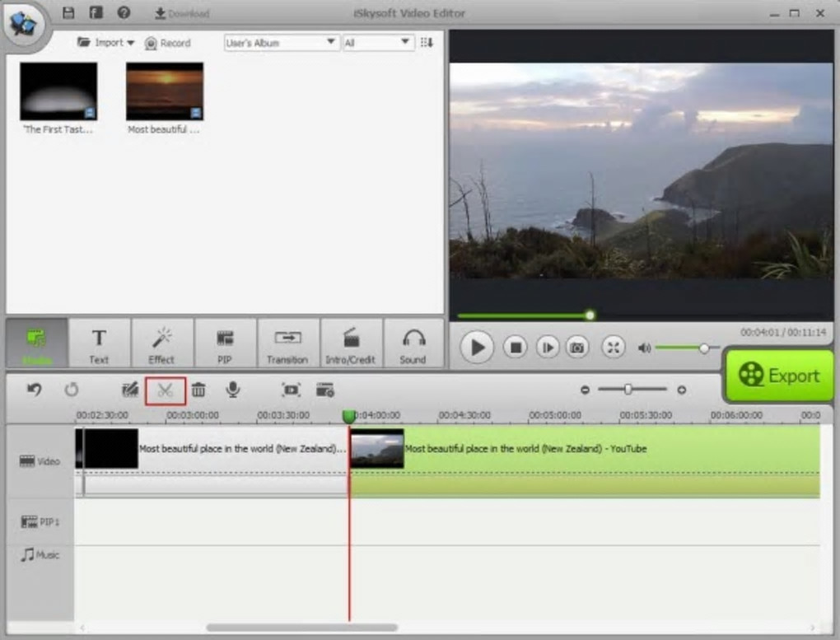
Task: Click the film settings icon right of Power Tool
Action: [325, 390]
